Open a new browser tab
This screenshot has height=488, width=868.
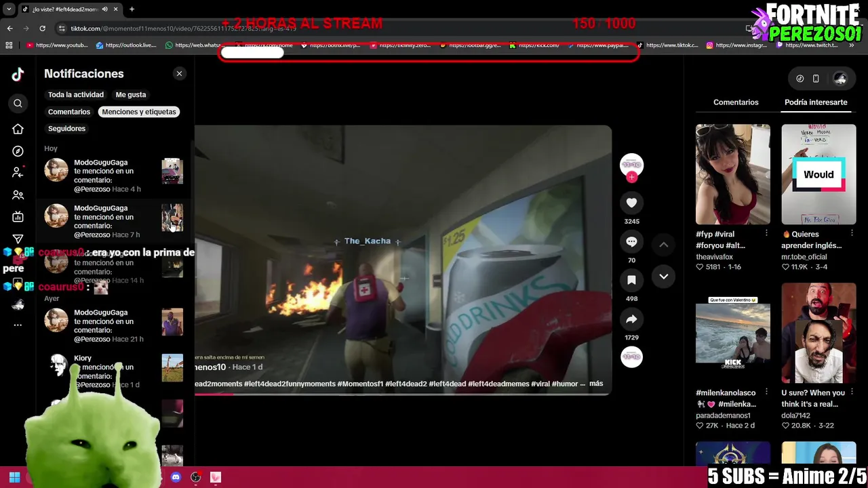coord(132,9)
